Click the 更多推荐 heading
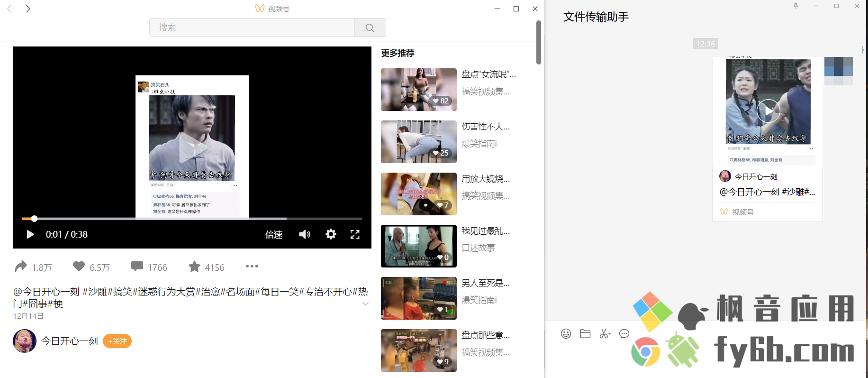 pos(398,53)
